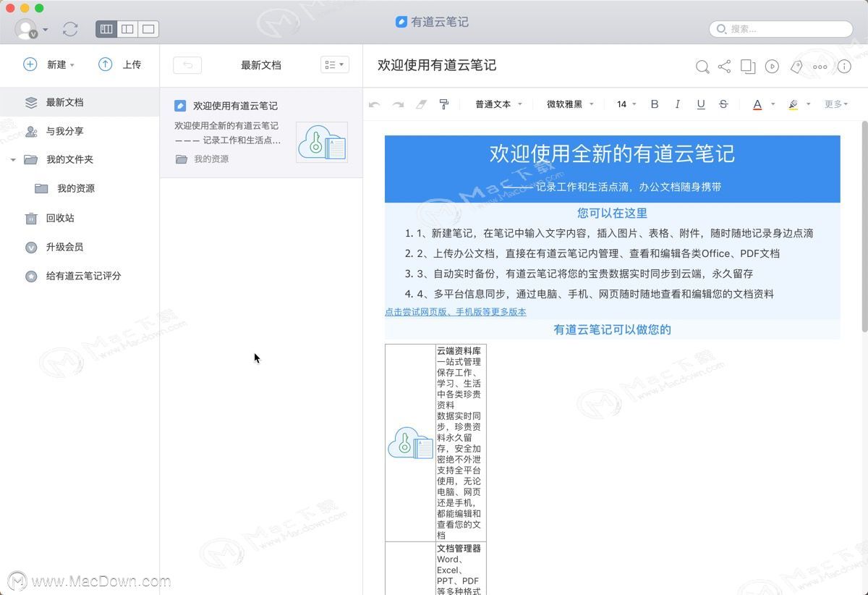The width and height of the screenshot is (868, 595).
Task: Open the more options ellipsis icon
Action: (x=820, y=67)
